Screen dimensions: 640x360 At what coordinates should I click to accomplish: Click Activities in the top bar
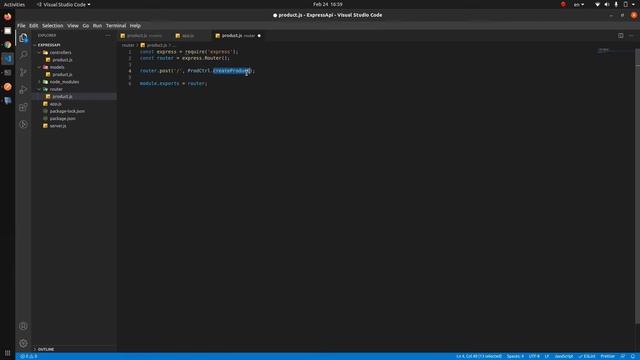(14, 4)
